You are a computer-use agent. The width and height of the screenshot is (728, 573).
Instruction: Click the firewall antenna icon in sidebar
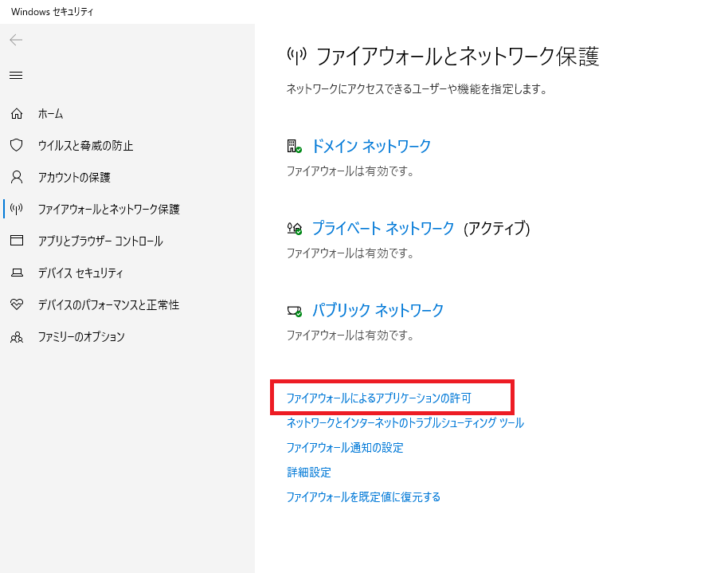(x=17, y=209)
